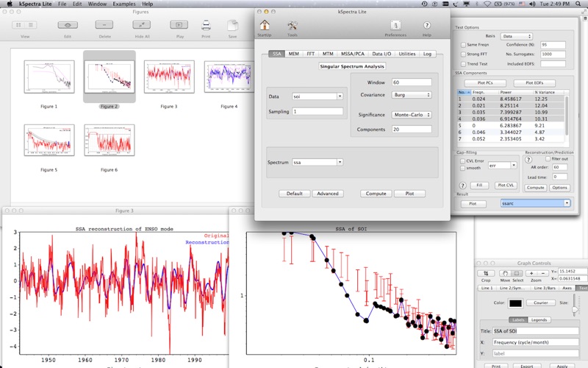The image size is (588, 368).
Task: Open the Significance dropdown set to Monte-Carlo
Action: (412, 115)
